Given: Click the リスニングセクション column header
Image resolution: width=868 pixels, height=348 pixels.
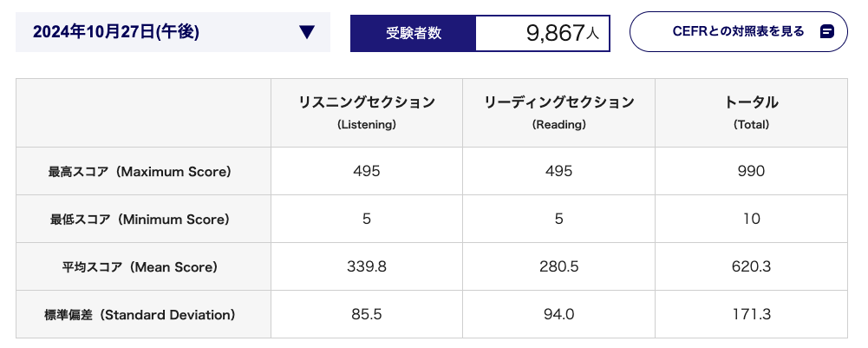Looking at the screenshot, I should click(367, 113).
